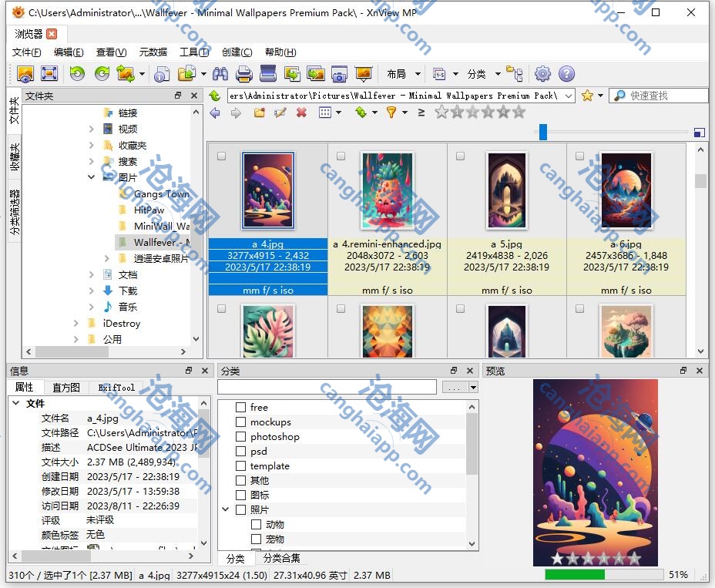Expand the 文档 folder in tree

[x=92, y=274]
